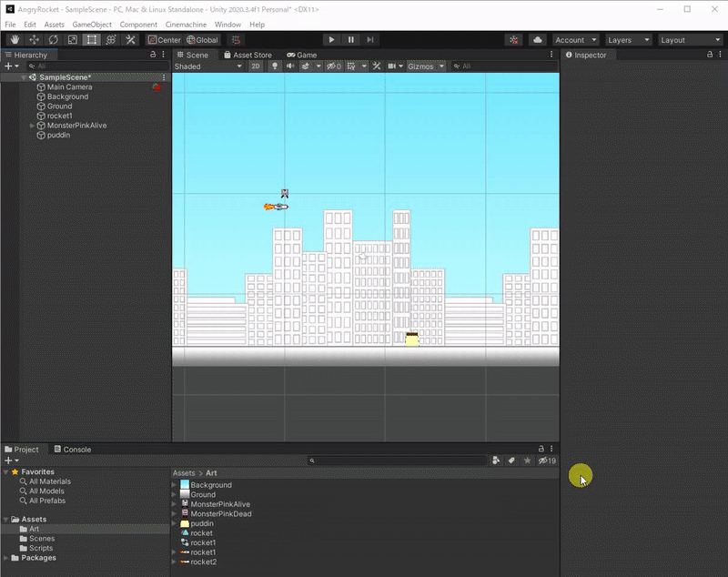This screenshot has width=728, height=577.
Task: Open the Layers dropdown
Action: point(629,40)
